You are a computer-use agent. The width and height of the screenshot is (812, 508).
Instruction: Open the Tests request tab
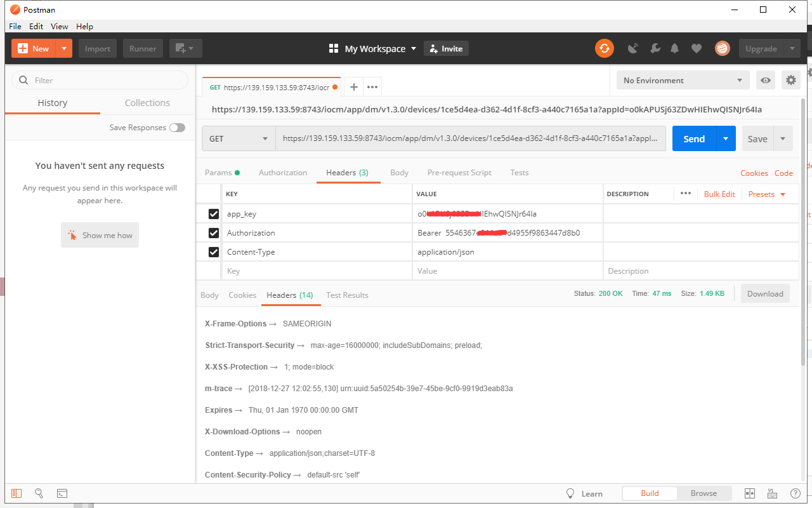click(520, 173)
